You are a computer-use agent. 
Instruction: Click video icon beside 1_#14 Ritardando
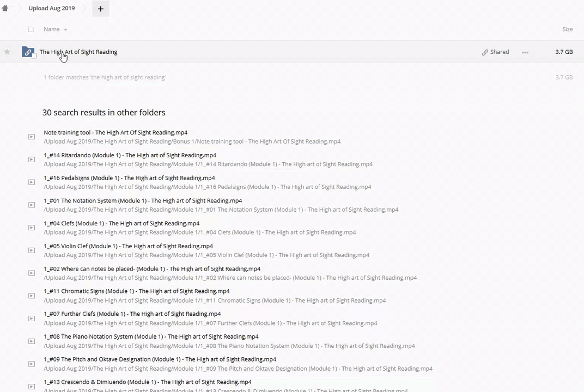pyautogui.click(x=32, y=160)
